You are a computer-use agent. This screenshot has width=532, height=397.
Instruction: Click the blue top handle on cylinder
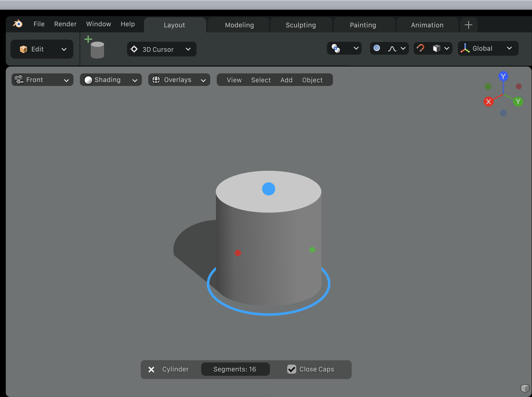(269, 189)
